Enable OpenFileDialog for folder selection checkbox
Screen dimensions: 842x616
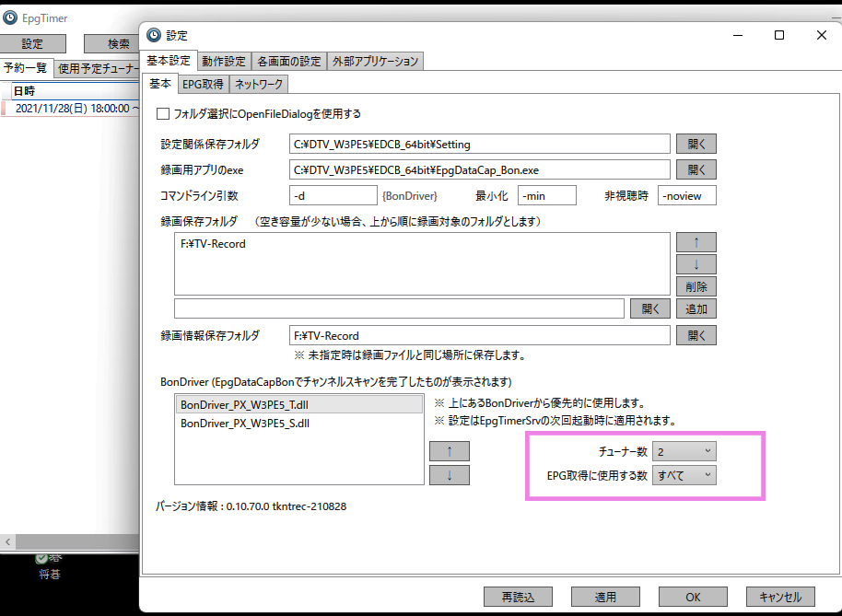pos(163,114)
